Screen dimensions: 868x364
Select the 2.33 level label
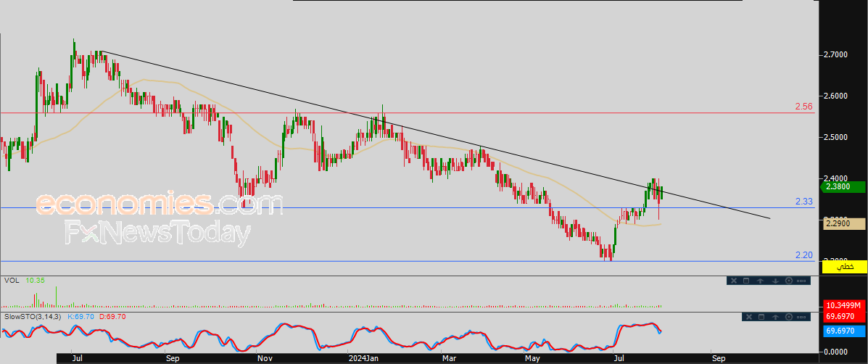click(x=803, y=202)
